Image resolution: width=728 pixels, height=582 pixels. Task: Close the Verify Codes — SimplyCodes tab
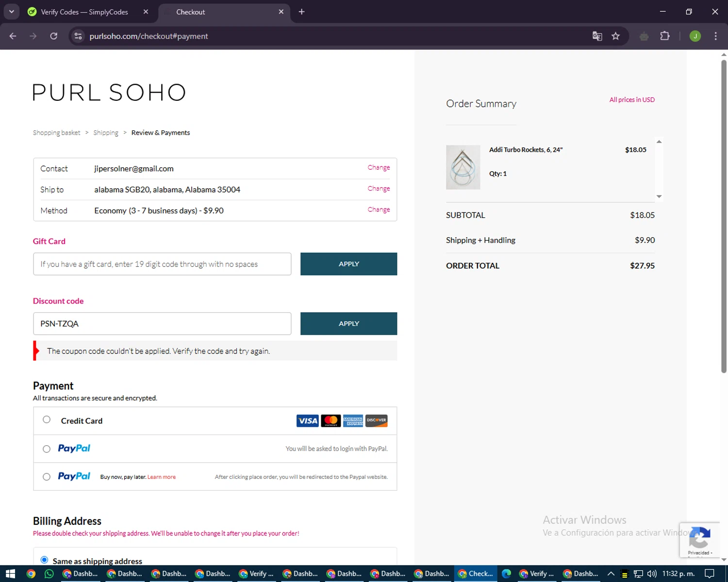point(146,12)
